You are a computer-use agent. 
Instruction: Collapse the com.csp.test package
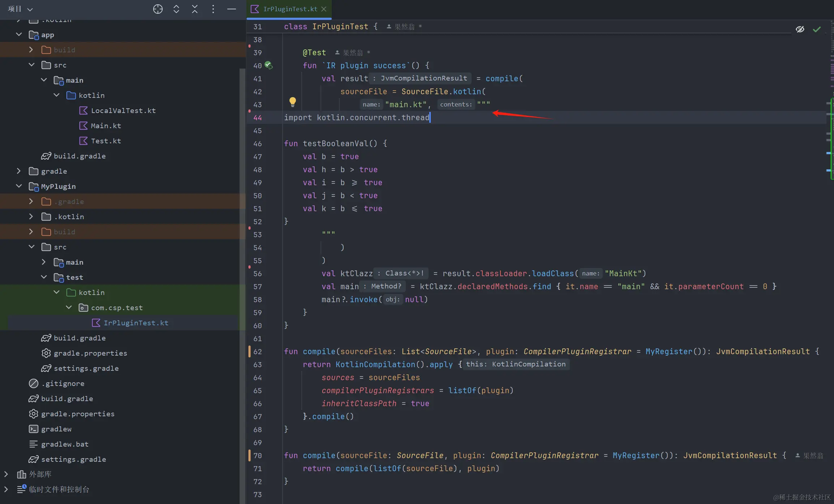click(x=69, y=307)
